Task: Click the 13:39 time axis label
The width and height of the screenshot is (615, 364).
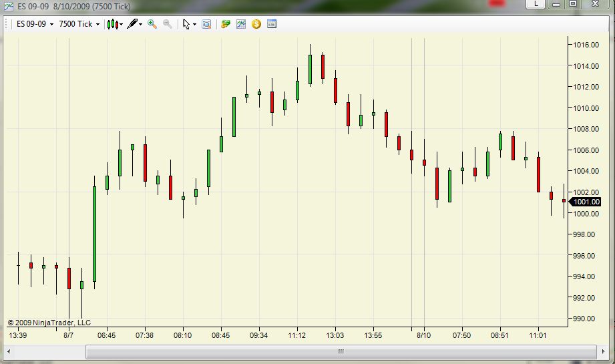Action: tap(17, 335)
